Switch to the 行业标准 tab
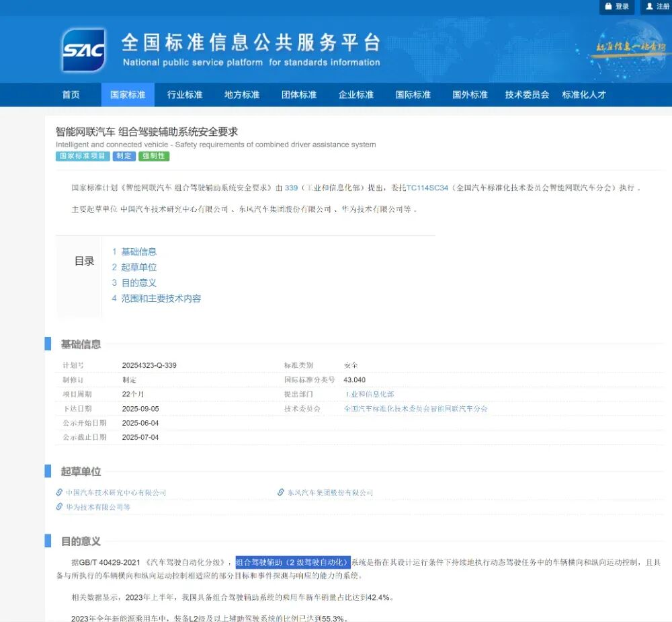Screen dimensions: 672x622 (x=184, y=95)
